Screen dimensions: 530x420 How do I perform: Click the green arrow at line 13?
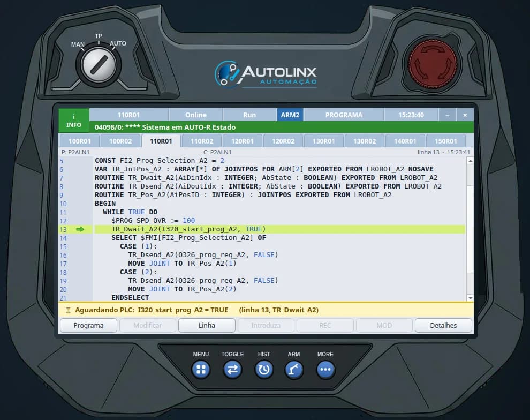80,229
